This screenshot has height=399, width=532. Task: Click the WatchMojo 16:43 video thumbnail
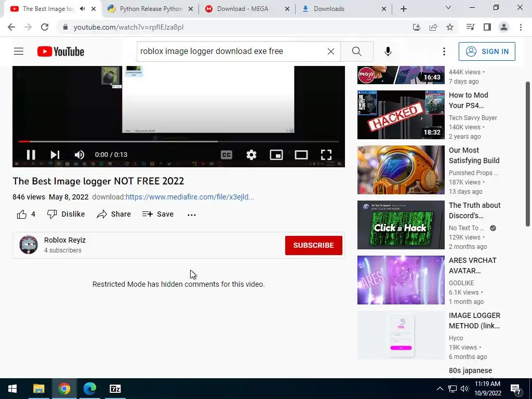(x=401, y=75)
